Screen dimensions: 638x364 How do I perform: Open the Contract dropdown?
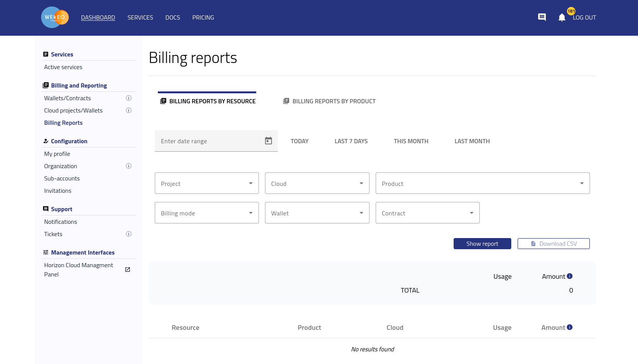click(427, 213)
